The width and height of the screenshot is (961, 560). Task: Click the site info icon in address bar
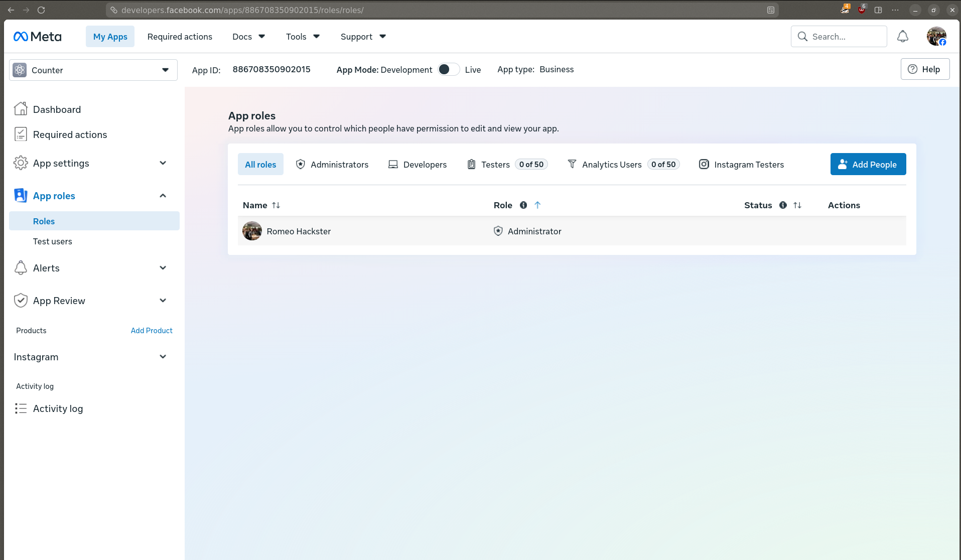tap(114, 10)
